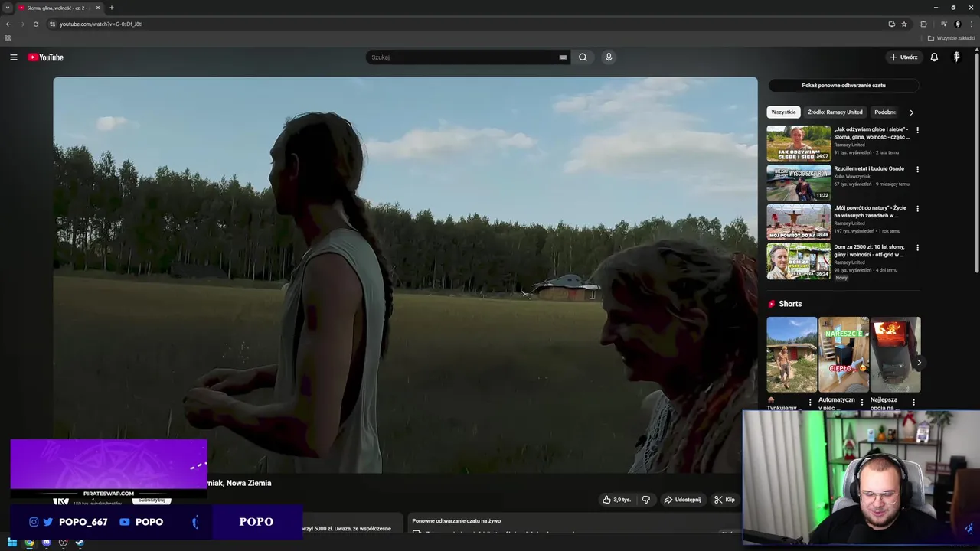
Task: Select the Podobne filter chip
Action: [885, 112]
